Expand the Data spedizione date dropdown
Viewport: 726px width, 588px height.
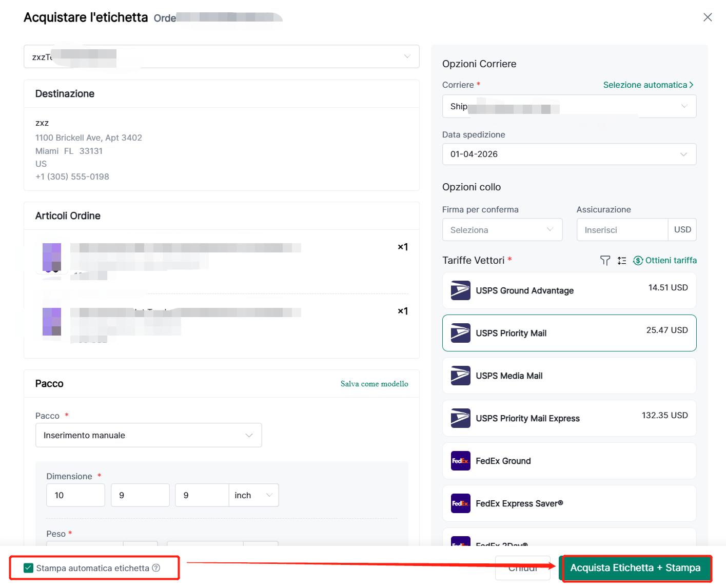coord(568,154)
